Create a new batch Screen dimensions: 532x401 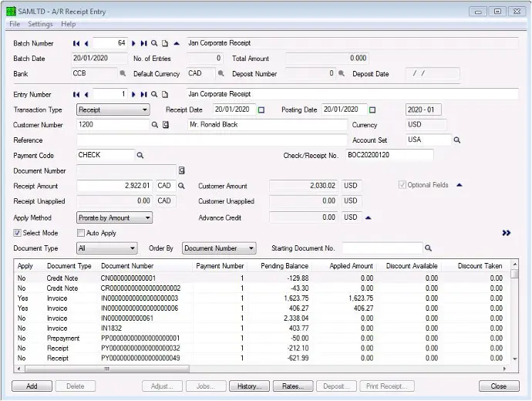(x=165, y=43)
